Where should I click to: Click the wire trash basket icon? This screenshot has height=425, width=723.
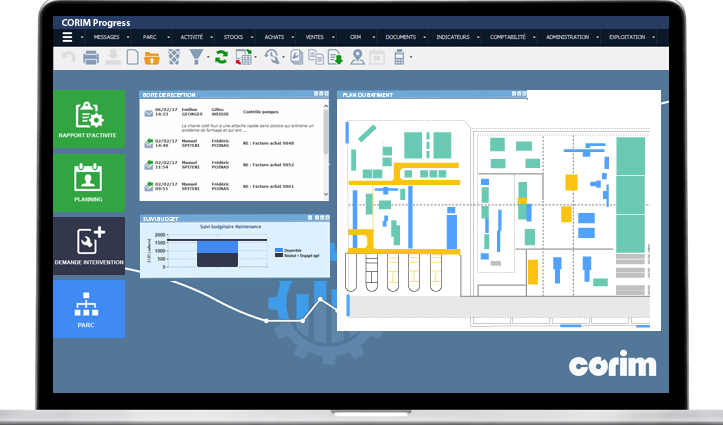click(x=174, y=57)
